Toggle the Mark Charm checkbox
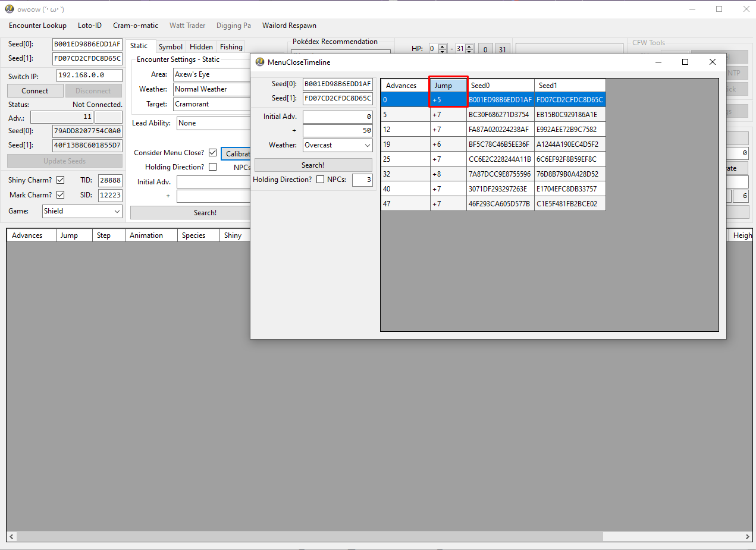 [60, 195]
